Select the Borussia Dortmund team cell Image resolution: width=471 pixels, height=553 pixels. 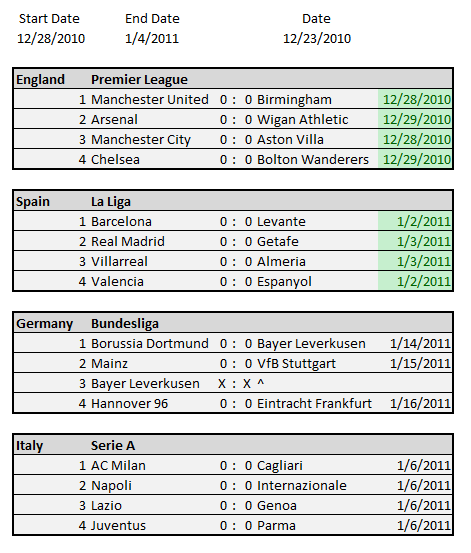click(x=150, y=344)
